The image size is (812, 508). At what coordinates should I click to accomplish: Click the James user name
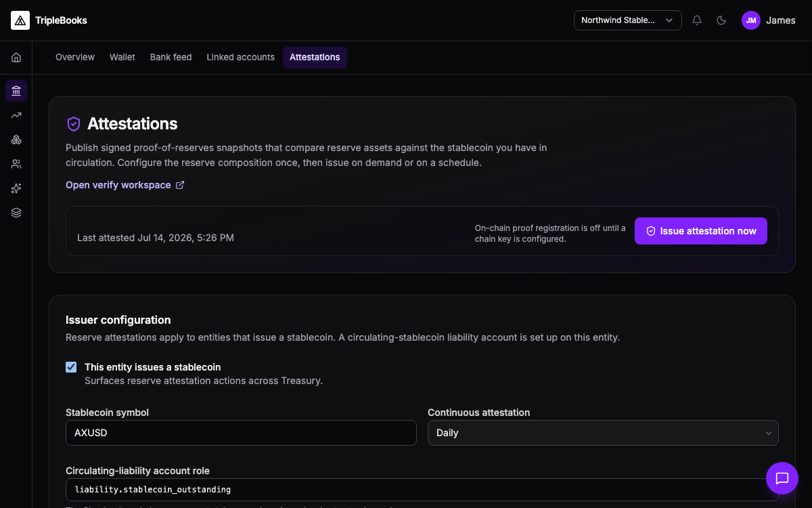(781, 20)
